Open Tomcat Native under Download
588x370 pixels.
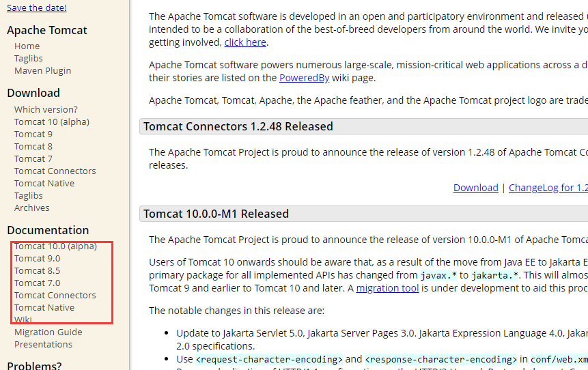coord(44,184)
